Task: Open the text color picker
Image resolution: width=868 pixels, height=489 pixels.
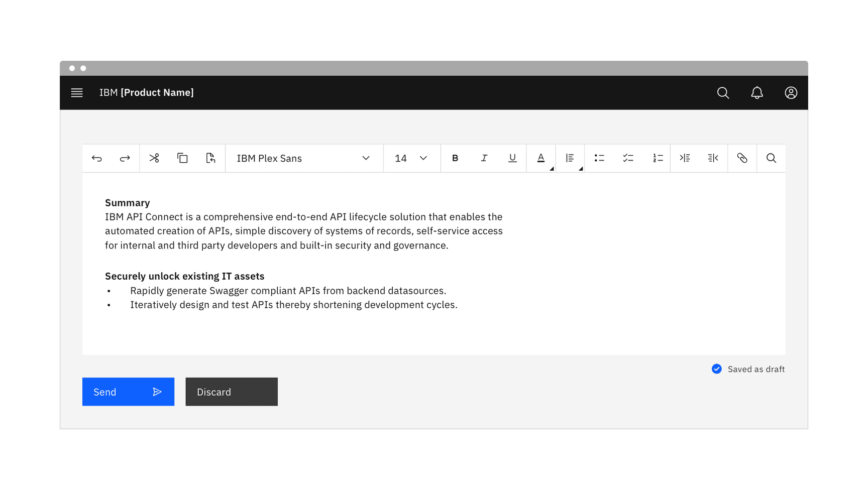Action: (x=540, y=158)
